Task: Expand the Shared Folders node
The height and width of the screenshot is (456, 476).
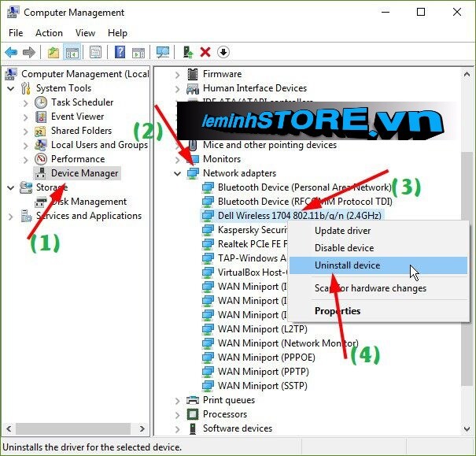Action: pos(26,132)
